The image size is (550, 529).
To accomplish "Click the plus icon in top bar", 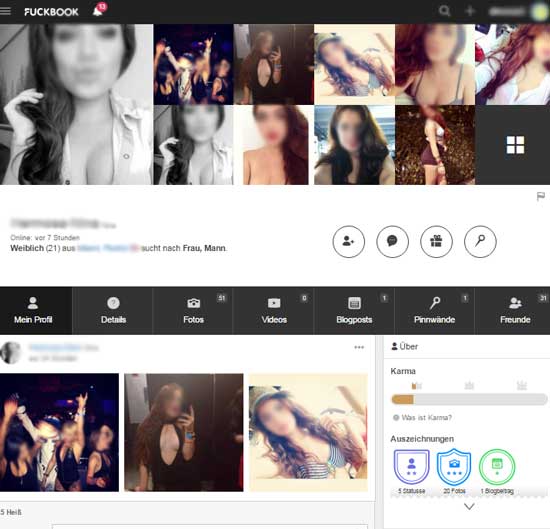I will point(470,11).
